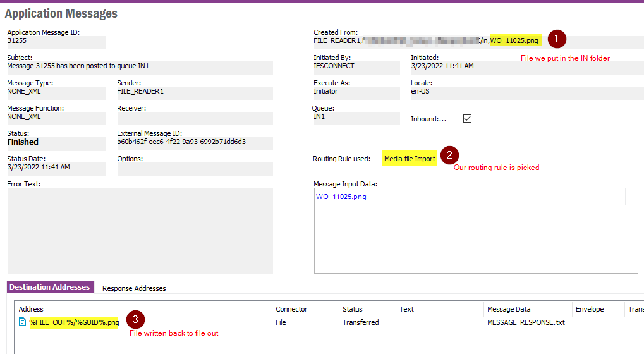644x354 pixels.
Task: Select the Destination Addresses tab
Action: [50, 287]
